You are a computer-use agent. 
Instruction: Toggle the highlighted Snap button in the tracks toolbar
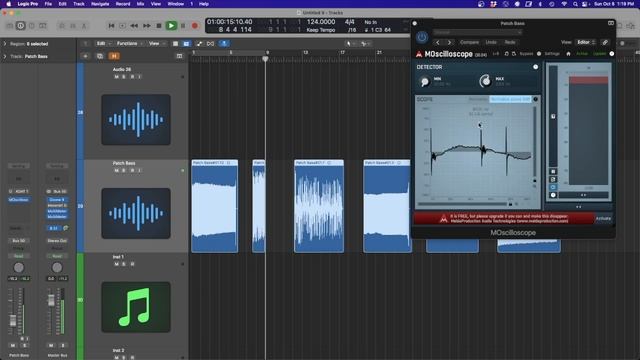click(224, 43)
